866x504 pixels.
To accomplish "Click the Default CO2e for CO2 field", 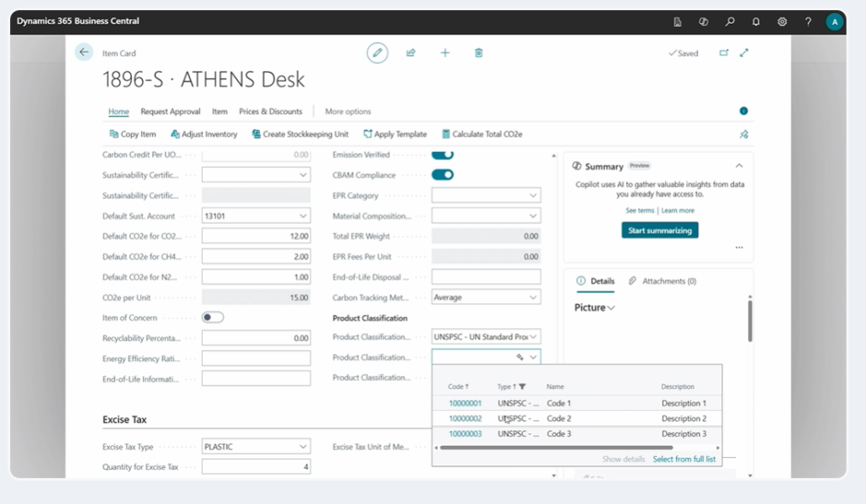I will tap(256, 236).
